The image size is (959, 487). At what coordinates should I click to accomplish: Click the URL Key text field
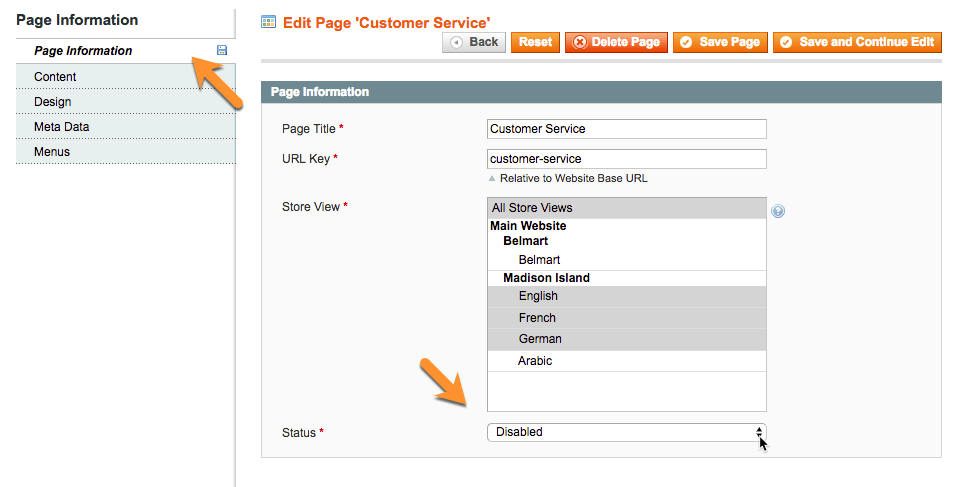626,159
